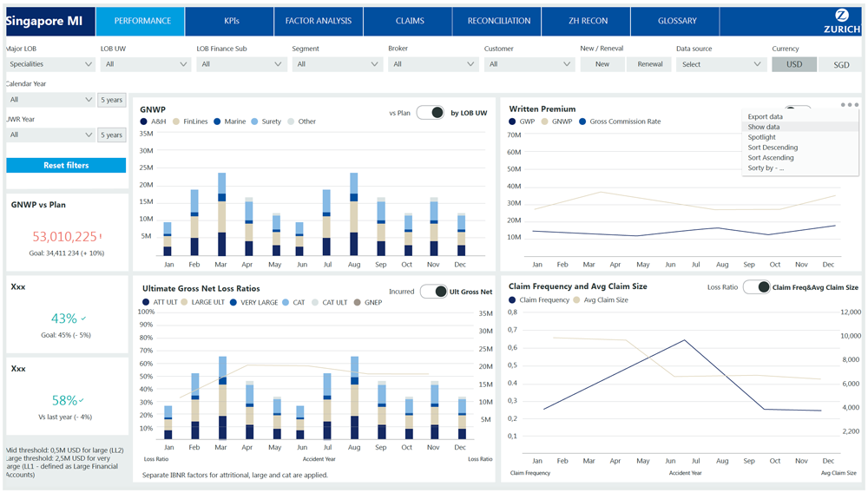The width and height of the screenshot is (868, 493).
Task: Click the A&H legend marker in GNWP
Action: (144, 122)
